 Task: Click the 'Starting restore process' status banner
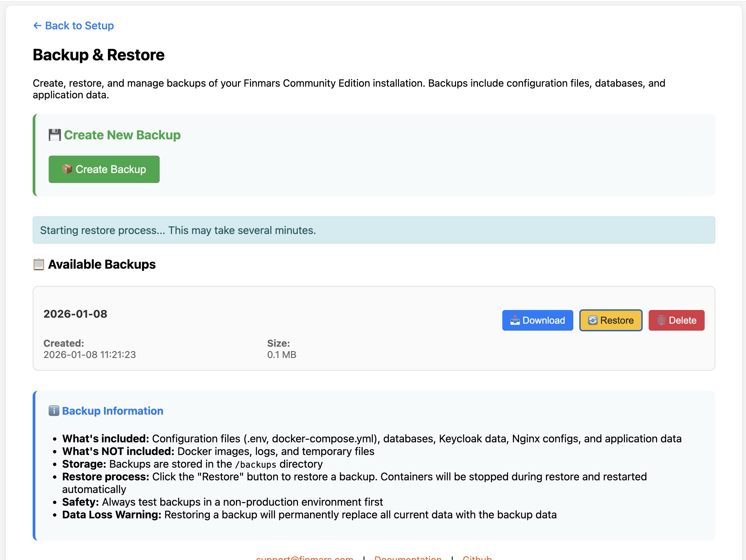coord(373,230)
